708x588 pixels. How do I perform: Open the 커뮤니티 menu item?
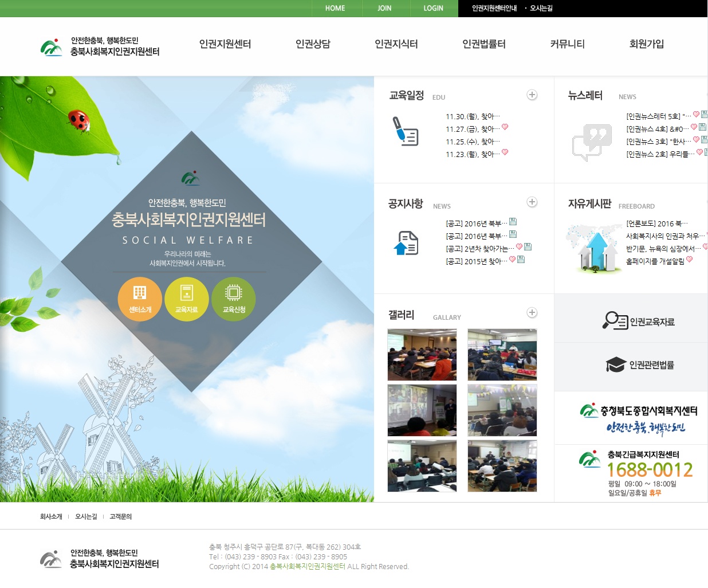pyautogui.click(x=567, y=44)
